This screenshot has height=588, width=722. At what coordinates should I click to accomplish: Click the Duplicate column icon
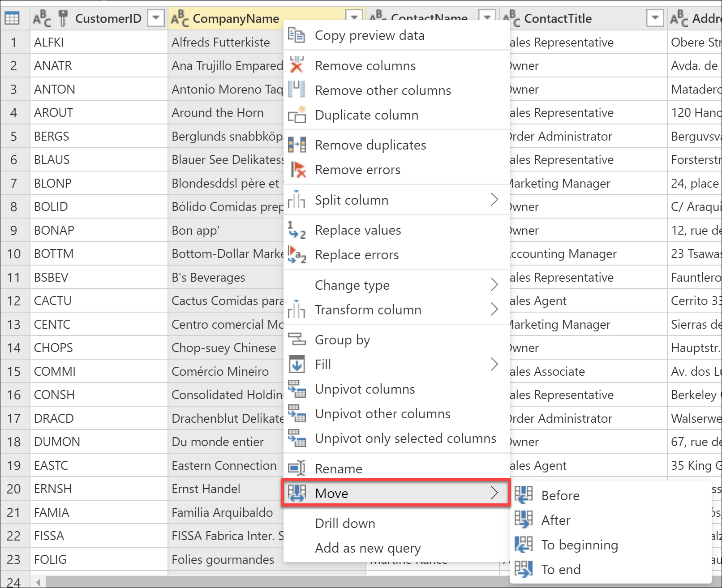tap(297, 114)
